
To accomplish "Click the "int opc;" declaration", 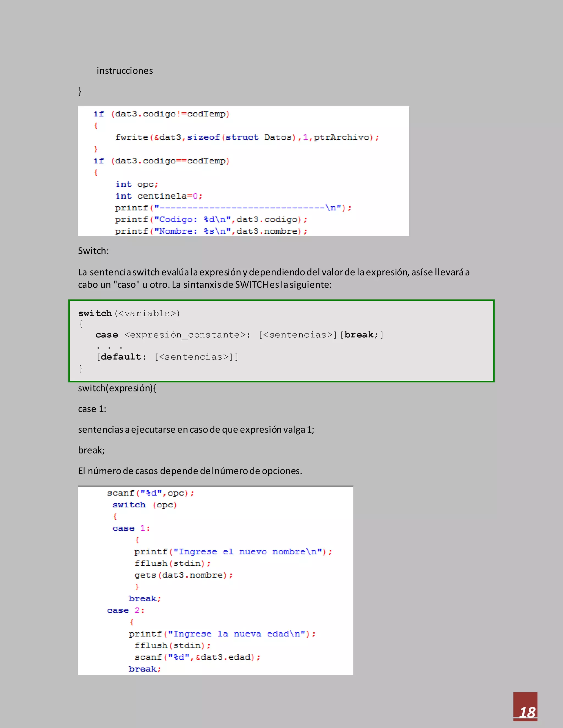I will (137, 184).
